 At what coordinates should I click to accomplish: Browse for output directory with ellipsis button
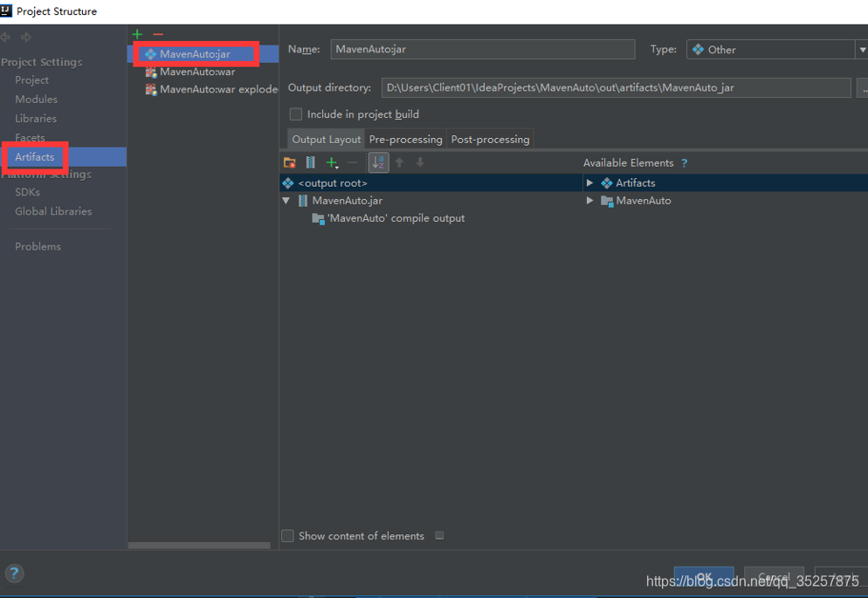click(x=863, y=88)
